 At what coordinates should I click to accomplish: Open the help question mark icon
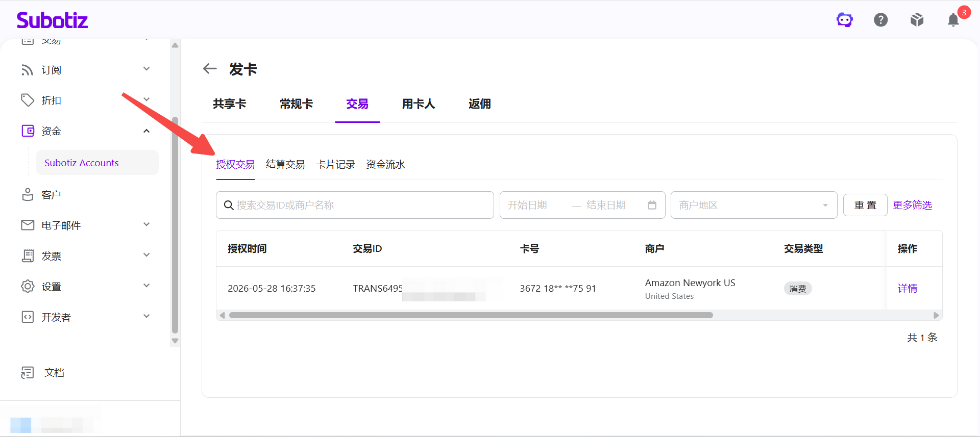881,20
